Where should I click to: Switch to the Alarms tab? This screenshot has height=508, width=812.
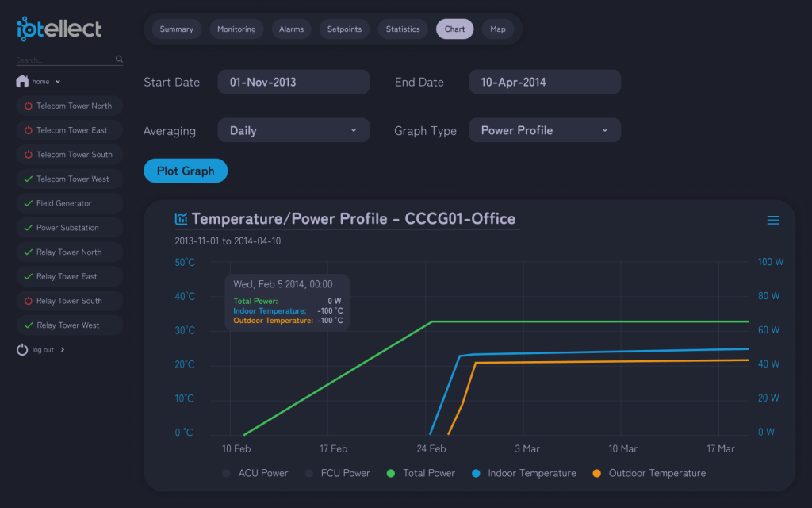(x=291, y=29)
